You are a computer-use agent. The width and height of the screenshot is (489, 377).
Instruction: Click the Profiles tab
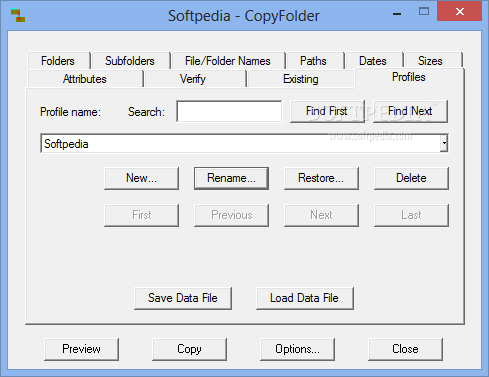point(409,77)
